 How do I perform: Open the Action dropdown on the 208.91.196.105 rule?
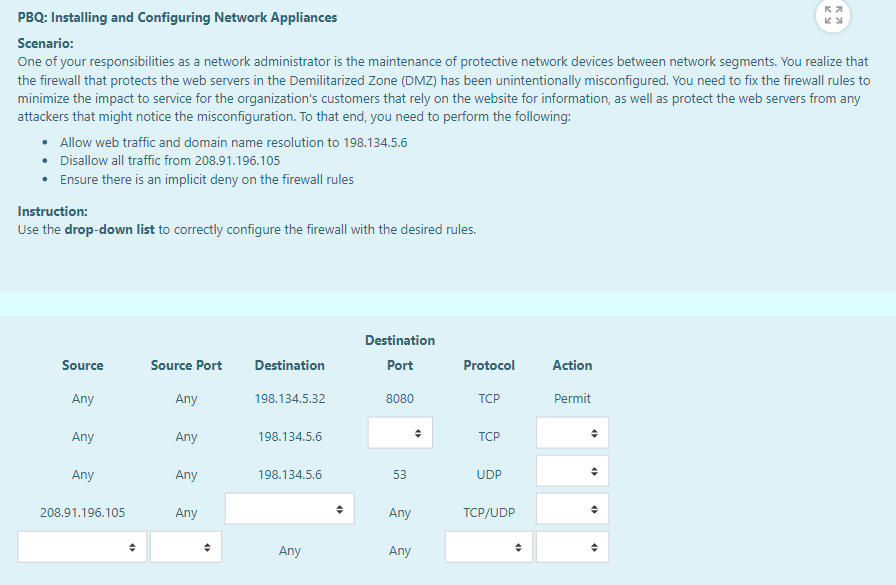tap(572, 508)
